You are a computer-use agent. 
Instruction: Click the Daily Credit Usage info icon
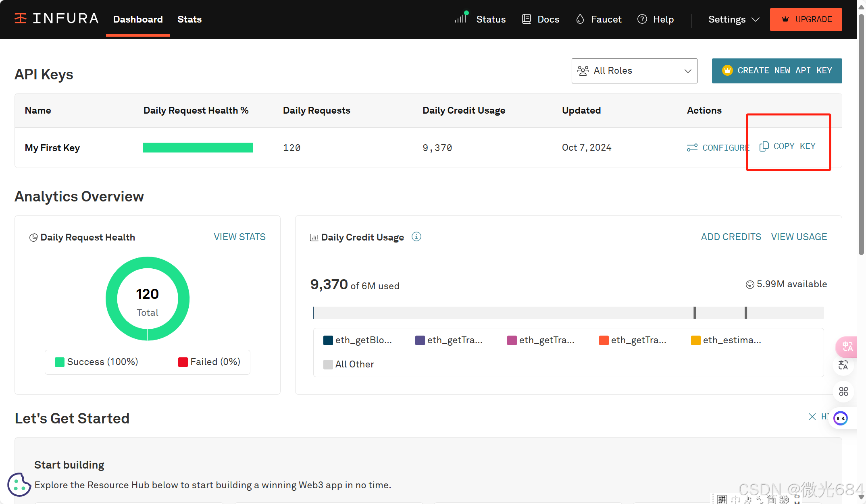416,237
